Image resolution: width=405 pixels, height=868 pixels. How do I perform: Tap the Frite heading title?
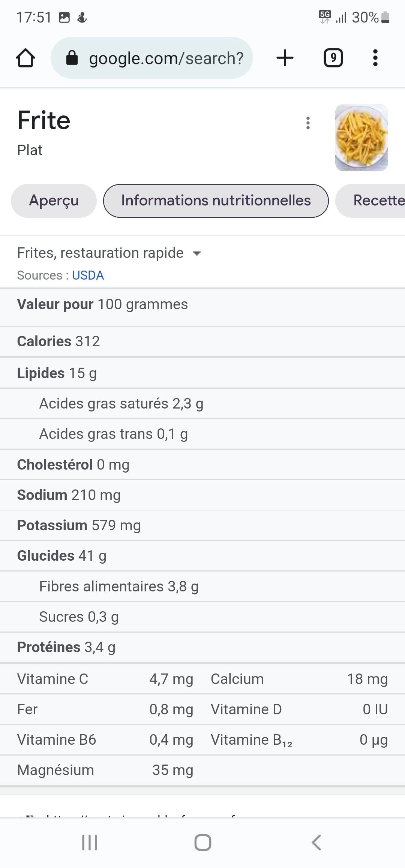tap(44, 121)
